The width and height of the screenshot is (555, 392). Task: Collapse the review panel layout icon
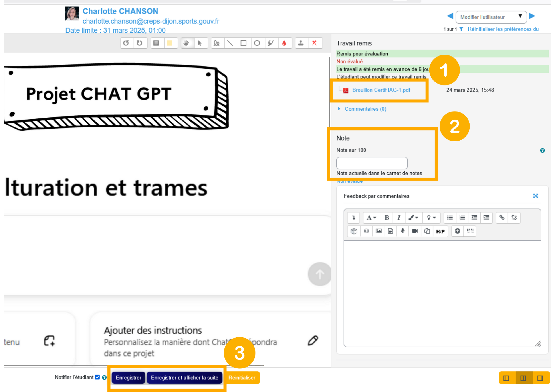pyautogui.click(x=506, y=378)
